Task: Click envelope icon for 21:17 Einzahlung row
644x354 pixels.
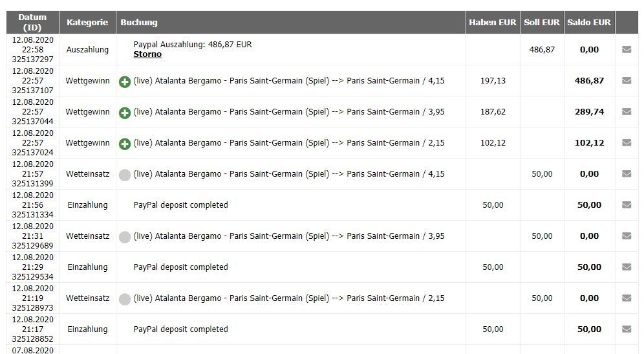Action: pyautogui.click(x=627, y=329)
